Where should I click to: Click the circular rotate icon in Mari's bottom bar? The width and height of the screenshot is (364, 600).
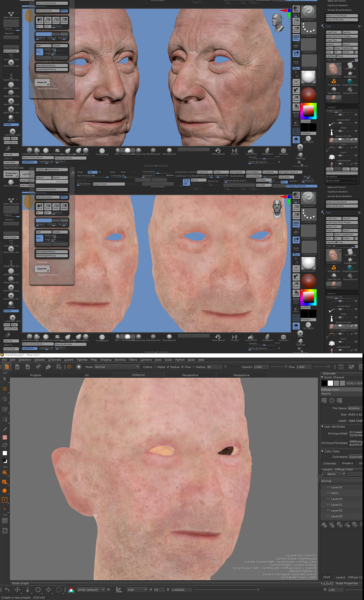[38, 590]
